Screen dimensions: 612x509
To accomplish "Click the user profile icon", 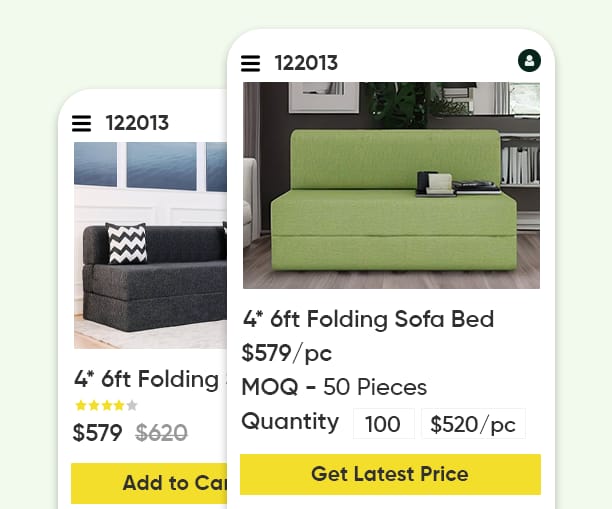I will pyautogui.click(x=529, y=61).
